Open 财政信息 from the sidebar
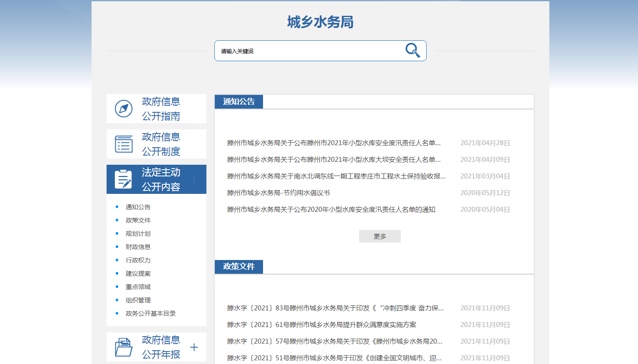 [x=138, y=247]
